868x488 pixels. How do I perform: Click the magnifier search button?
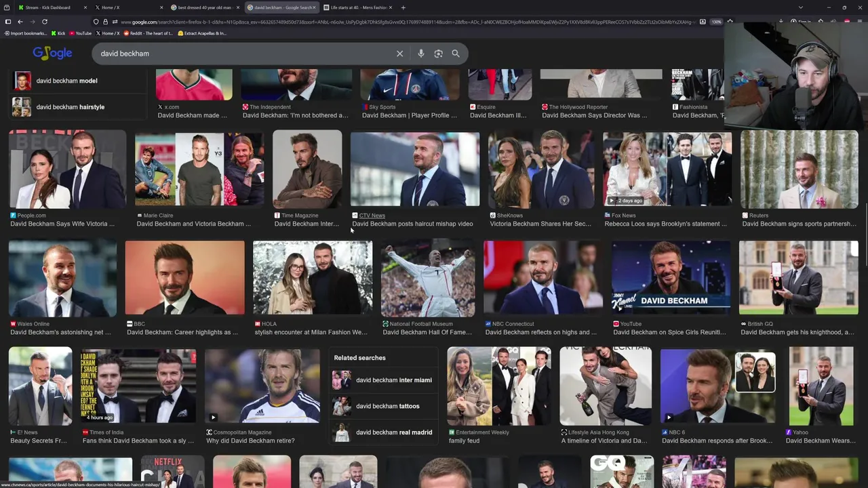(456, 54)
